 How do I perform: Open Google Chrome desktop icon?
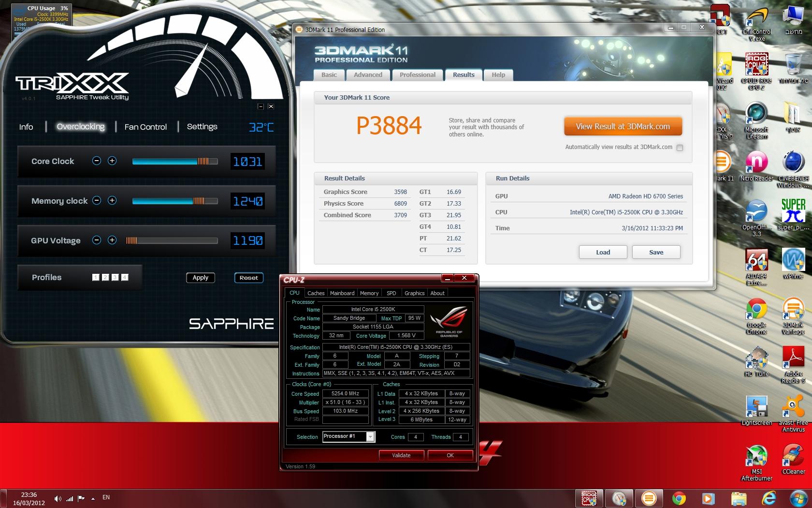(757, 316)
